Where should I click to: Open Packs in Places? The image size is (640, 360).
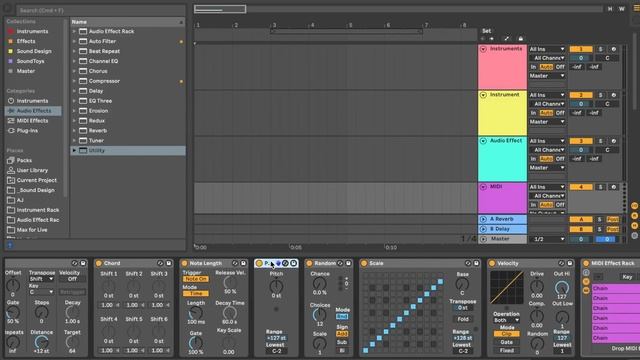(24, 160)
